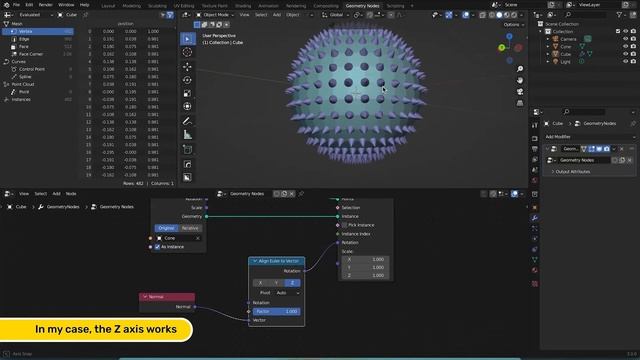The height and width of the screenshot is (360, 640).
Task: Open the Pivot Auto dropdown on node
Action: pos(288,293)
